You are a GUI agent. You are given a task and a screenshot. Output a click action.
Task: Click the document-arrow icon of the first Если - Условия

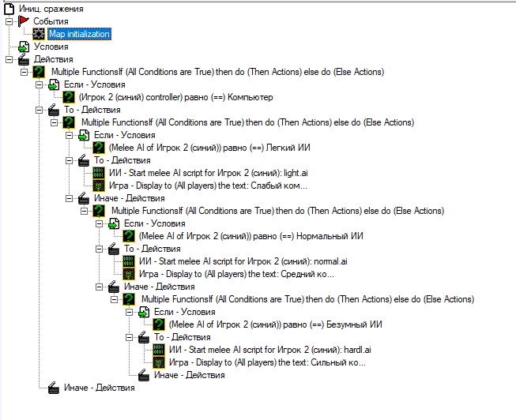pos(54,84)
